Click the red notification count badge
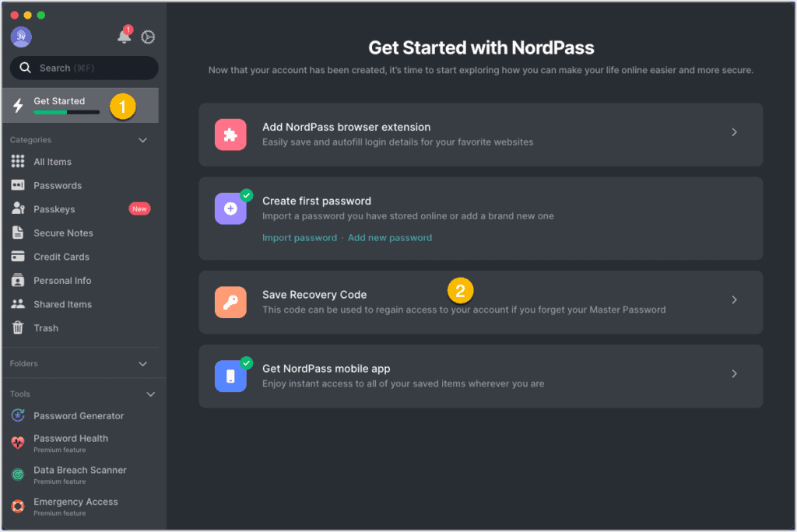Viewport: 797px width, 532px height. click(x=128, y=30)
